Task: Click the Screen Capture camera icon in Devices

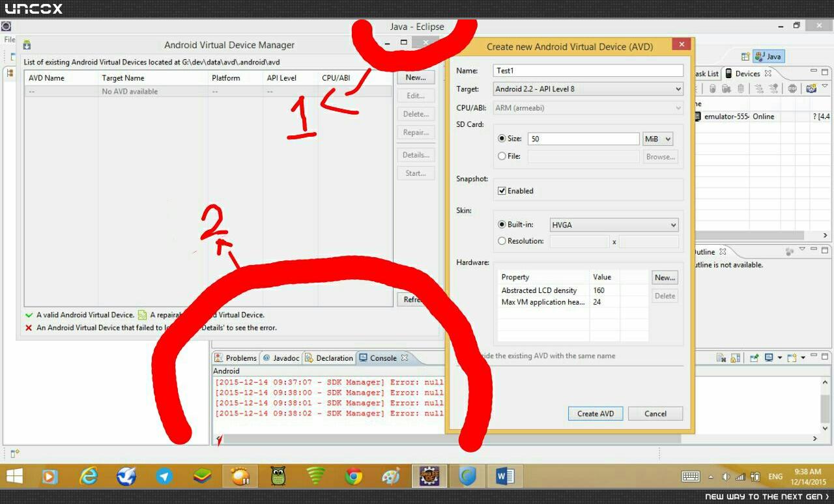Action: pos(811,89)
